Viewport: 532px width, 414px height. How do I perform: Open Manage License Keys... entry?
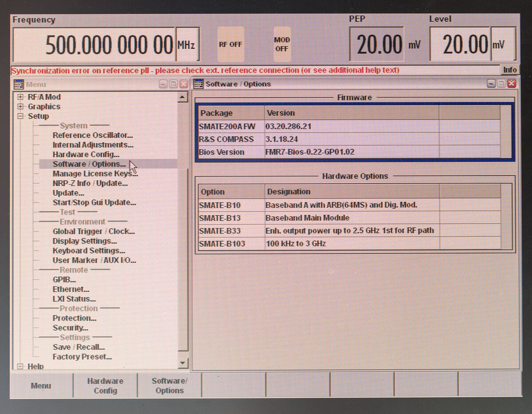(x=95, y=174)
